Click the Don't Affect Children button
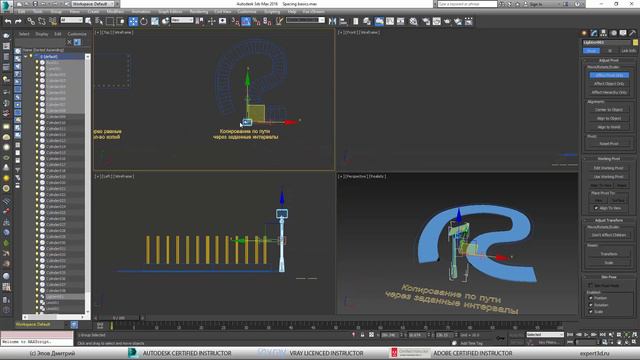640x360 pixels. pos(609,235)
